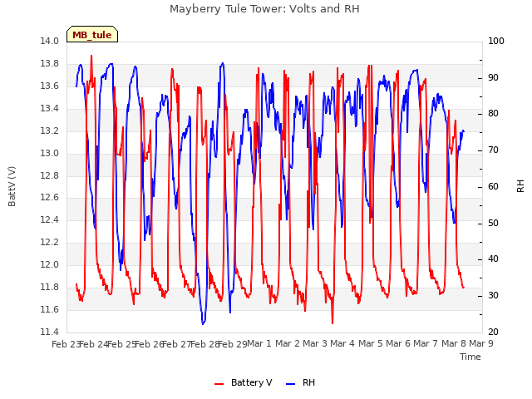Click the 11.4 voltage tick label
532x399 pixels.
50,332
